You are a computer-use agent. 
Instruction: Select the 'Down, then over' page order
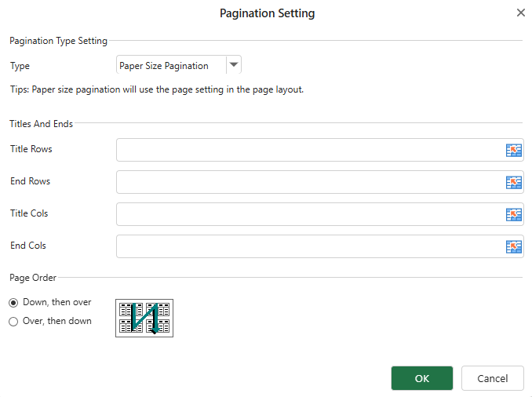[13, 302]
